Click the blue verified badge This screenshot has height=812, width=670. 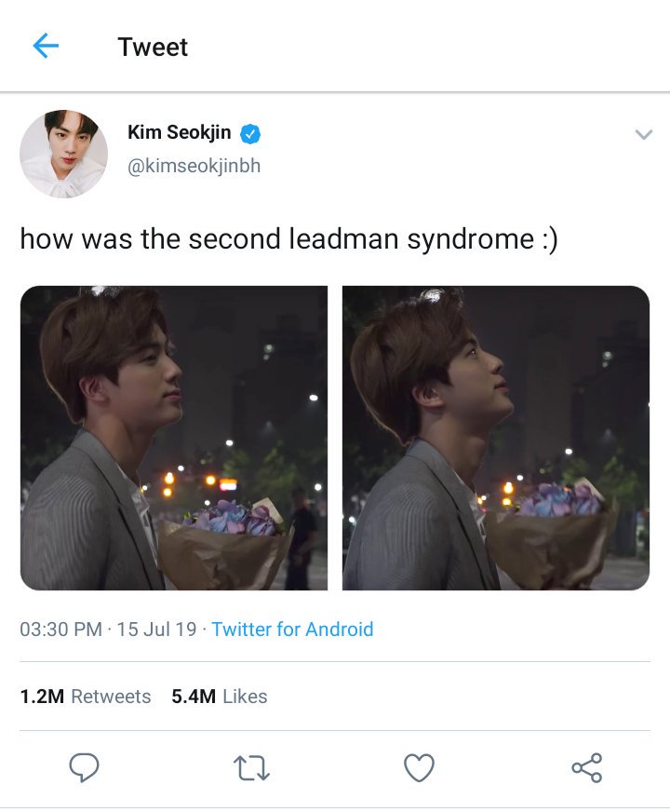tap(250, 133)
